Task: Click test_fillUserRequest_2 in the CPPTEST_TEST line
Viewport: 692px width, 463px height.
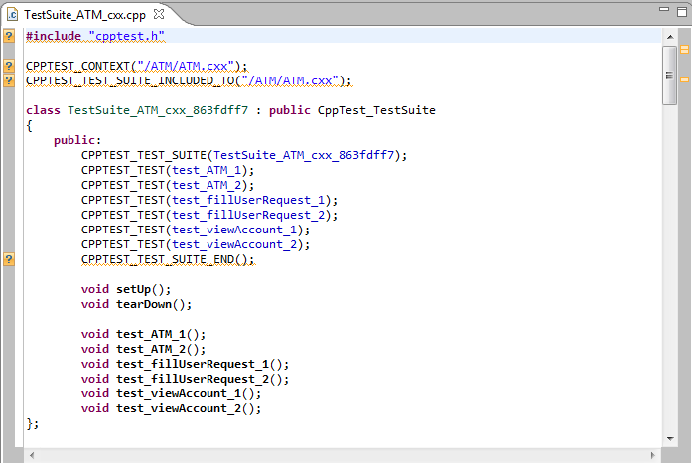Action: pyautogui.click(x=248, y=215)
